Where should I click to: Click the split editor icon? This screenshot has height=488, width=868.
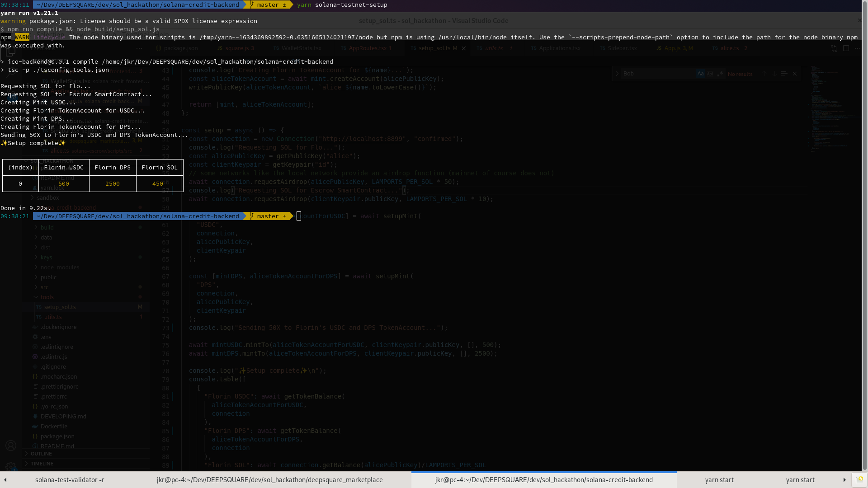pos(846,48)
